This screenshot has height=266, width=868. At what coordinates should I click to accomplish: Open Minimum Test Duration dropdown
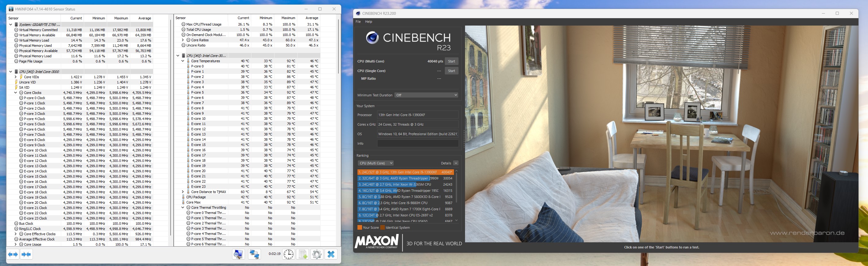coord(427,95)
